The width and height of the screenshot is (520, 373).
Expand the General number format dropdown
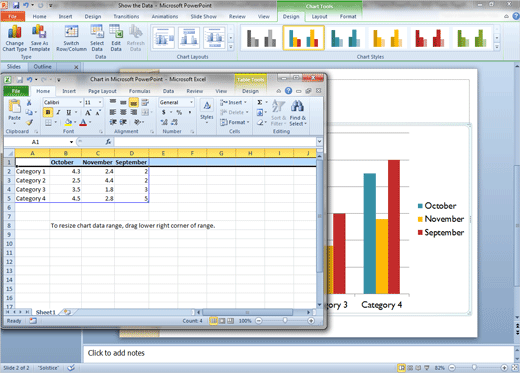click(192, 102)
